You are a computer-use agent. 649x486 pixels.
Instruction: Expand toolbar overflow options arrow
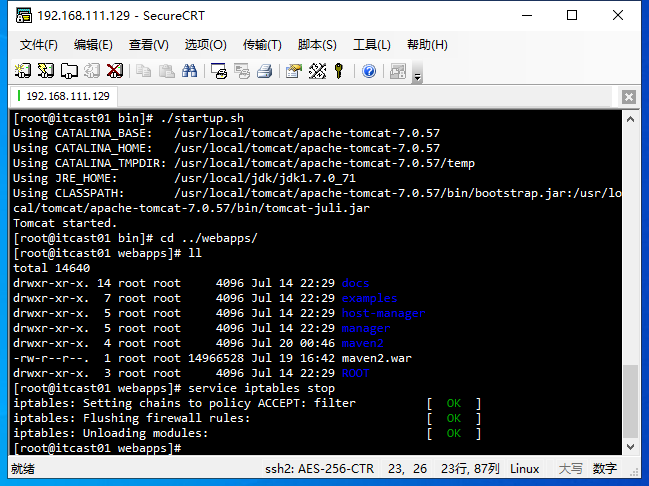(417, 72)
